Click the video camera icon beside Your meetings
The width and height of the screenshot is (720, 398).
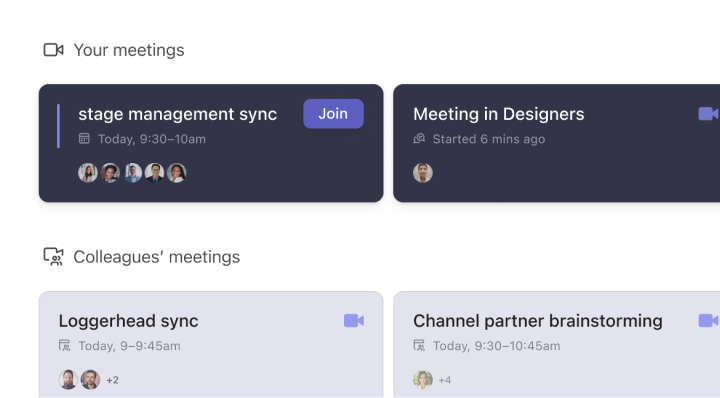pyautogui.click(x=53, y=50)
